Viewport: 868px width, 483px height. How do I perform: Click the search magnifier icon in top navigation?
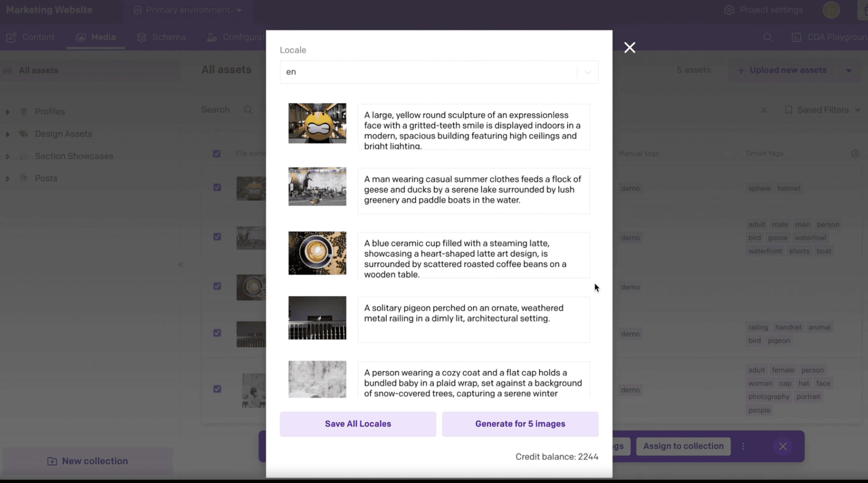click(768, 37)
